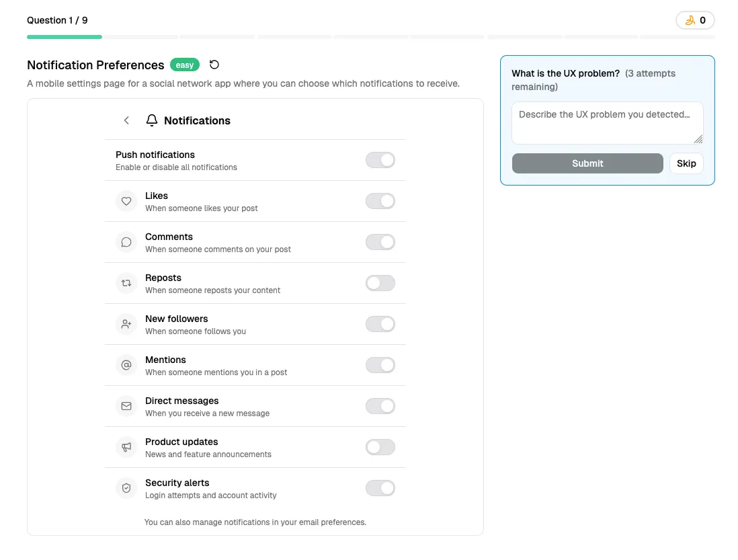Click the UX problem description text area

click(607, 123)
